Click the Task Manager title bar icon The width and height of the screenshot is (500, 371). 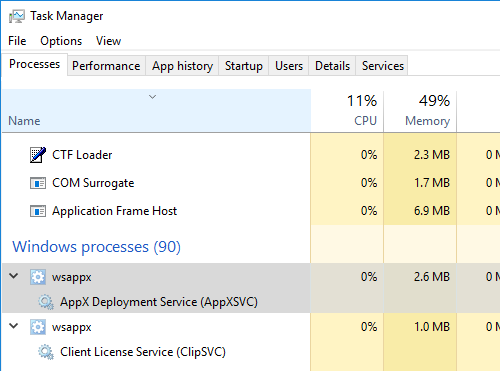click(x=17, y=16)
